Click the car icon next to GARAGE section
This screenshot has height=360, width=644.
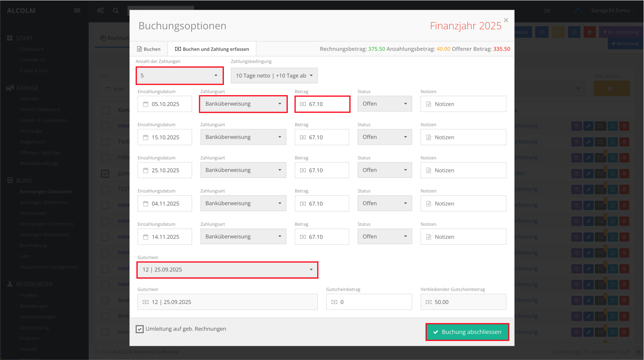(x=10, y=88)
